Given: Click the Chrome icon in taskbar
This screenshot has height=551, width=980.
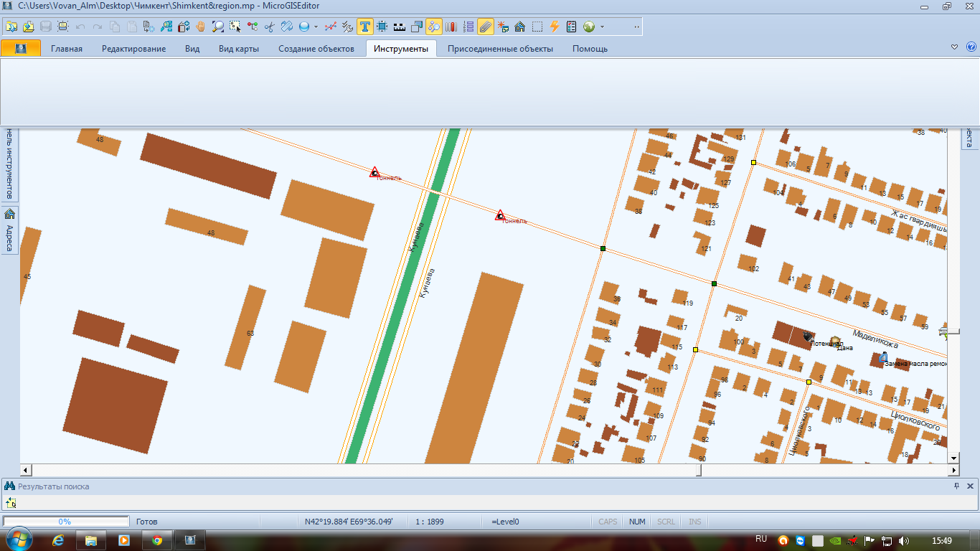Looking at the screenshot, I should tap(156, 540).
